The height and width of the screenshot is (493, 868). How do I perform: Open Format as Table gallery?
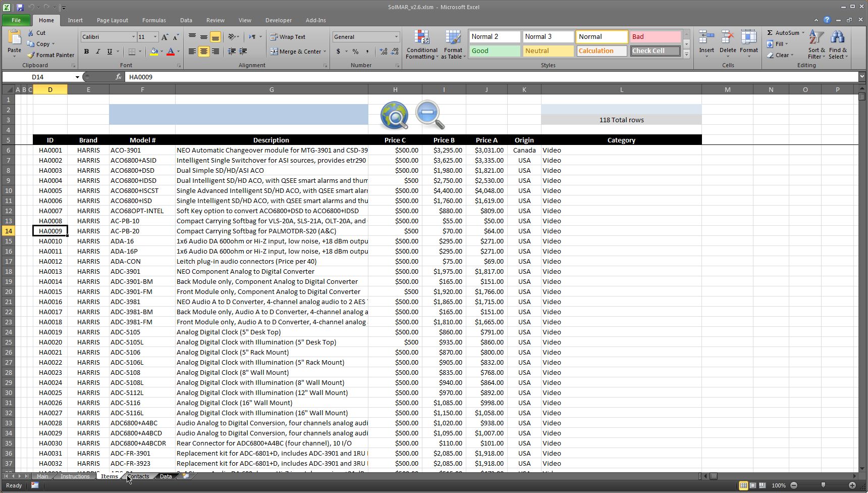(x=453, y=44)
